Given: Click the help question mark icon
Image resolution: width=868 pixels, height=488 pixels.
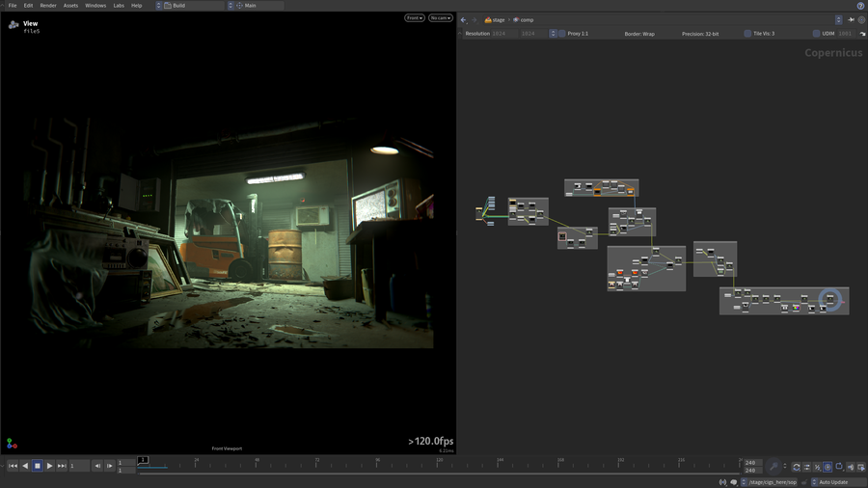Looking at the screenshot, I should [x=861, y=6].
